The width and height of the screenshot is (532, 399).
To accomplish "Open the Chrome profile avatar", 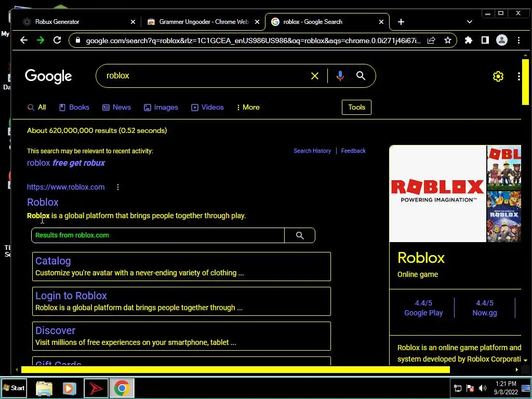I will click(502, 41).
